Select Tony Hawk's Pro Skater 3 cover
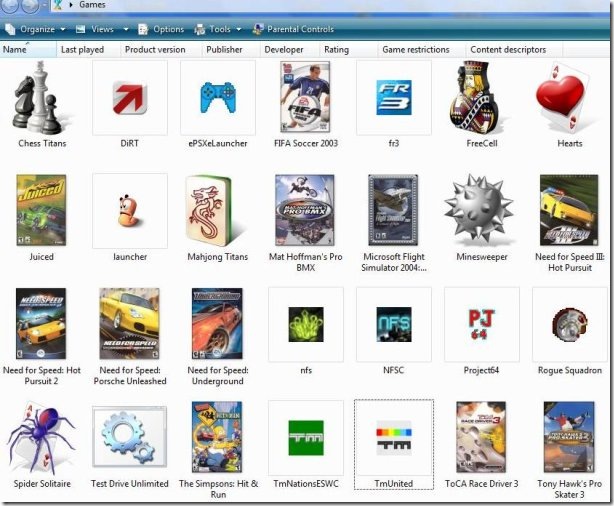 [x=569, y=437]
